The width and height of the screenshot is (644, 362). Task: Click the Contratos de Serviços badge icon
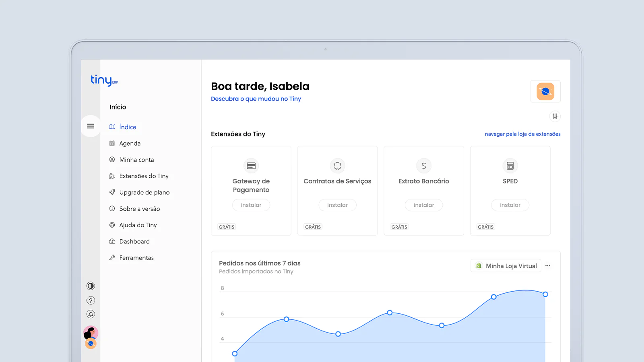337,166
